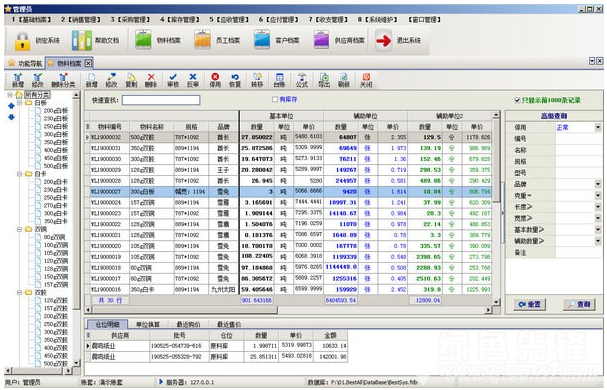Open the green 物料档案 toolbar icon
The image size is (607, 390).
coord(143,40)
